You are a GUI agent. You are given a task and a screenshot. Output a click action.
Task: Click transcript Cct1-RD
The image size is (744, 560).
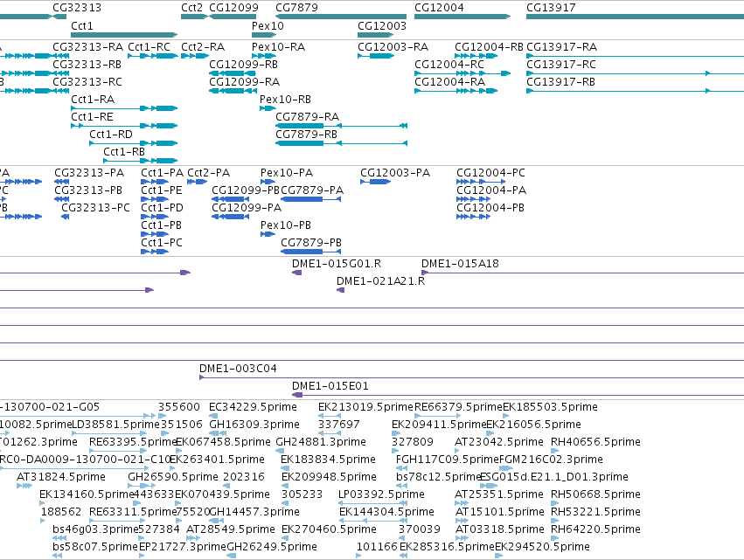tap(111, 135)
